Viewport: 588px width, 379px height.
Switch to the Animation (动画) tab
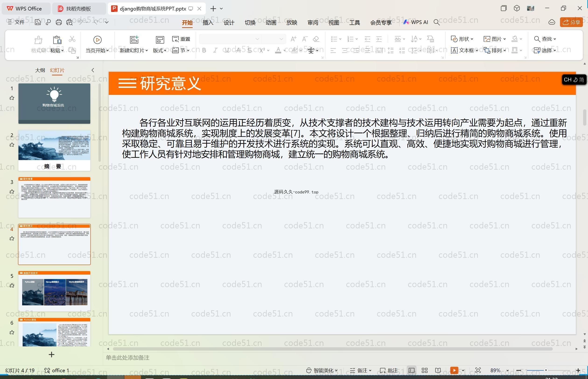[x=271, y=23]
